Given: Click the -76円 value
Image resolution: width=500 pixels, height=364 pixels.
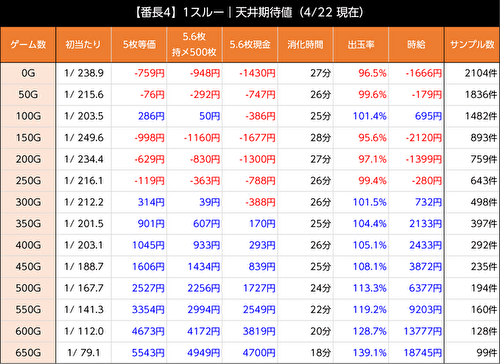Looking at the screenshot, I should coord(152,95).
